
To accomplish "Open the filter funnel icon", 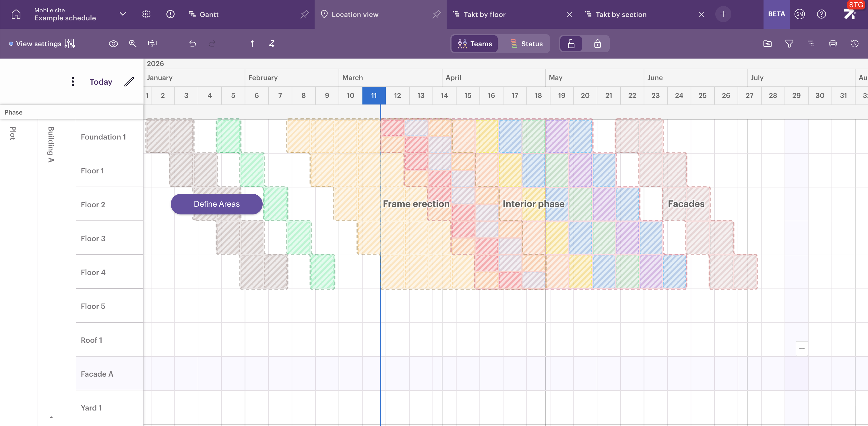I will pos(789,43).
